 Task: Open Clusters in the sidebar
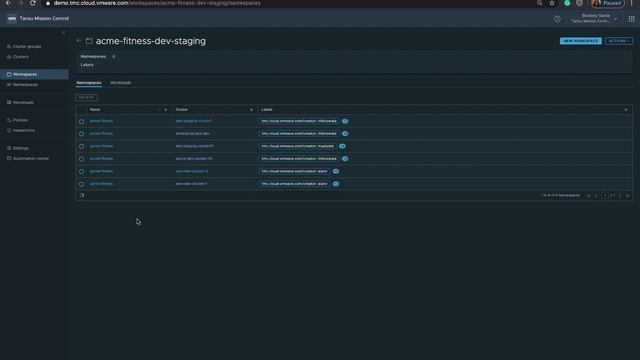pos(18,57)
